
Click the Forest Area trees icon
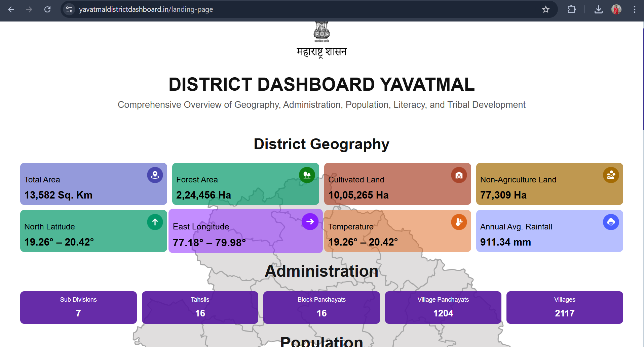click(307, 175)
